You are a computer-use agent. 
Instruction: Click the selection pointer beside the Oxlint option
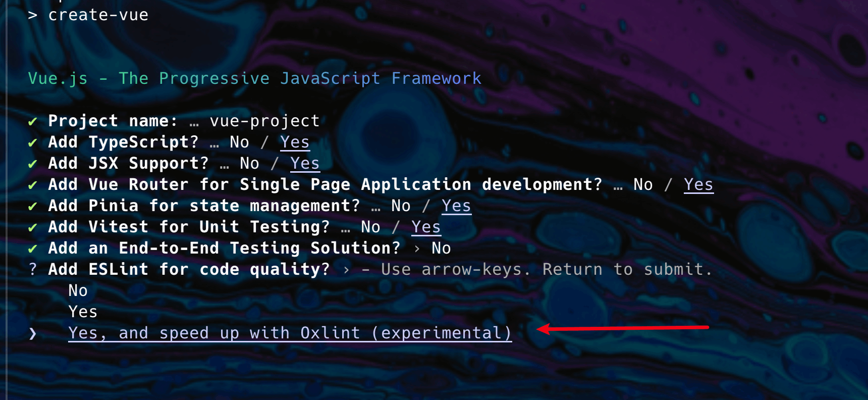point(33,333)
